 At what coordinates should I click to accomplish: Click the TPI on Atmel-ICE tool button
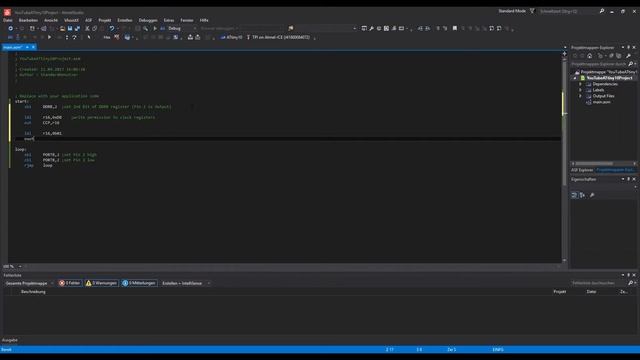pyautogui.click(x=278, y=37)
